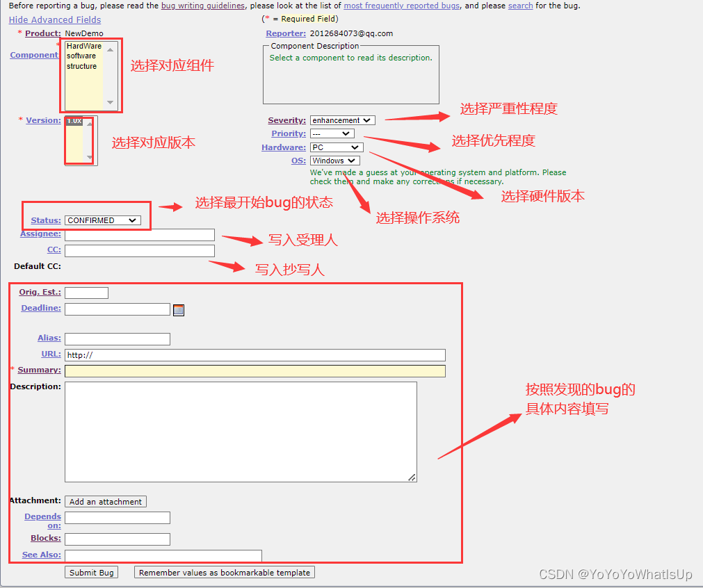This screenshot has height=588, width=703.
Task: Open the bug writing guidelines link
Action: click(203, 6)
